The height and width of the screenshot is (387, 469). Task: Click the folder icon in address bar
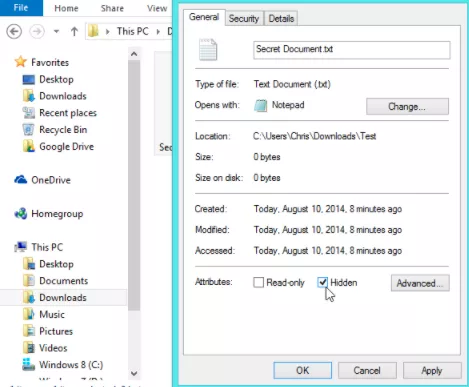pos(93,31)
